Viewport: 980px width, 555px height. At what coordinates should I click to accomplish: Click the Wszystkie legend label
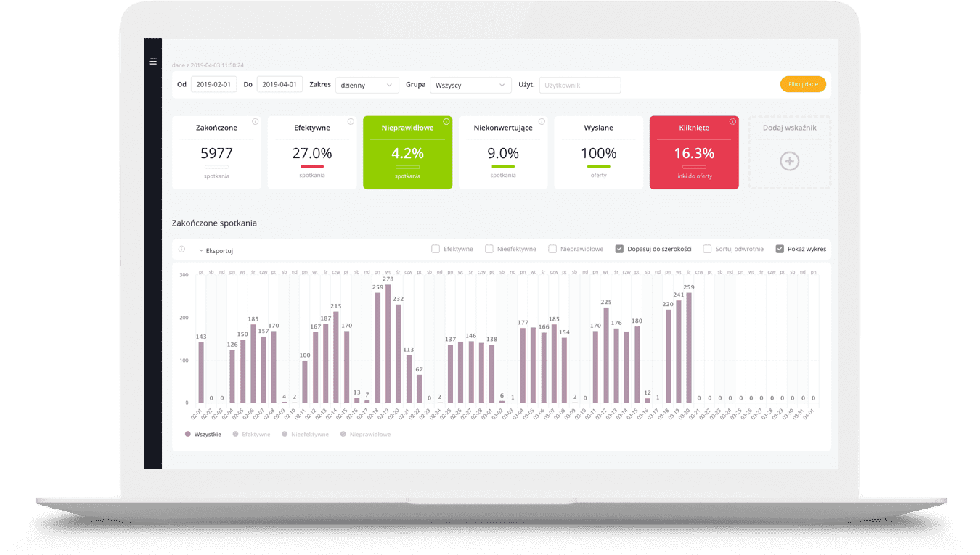[208, 435]
